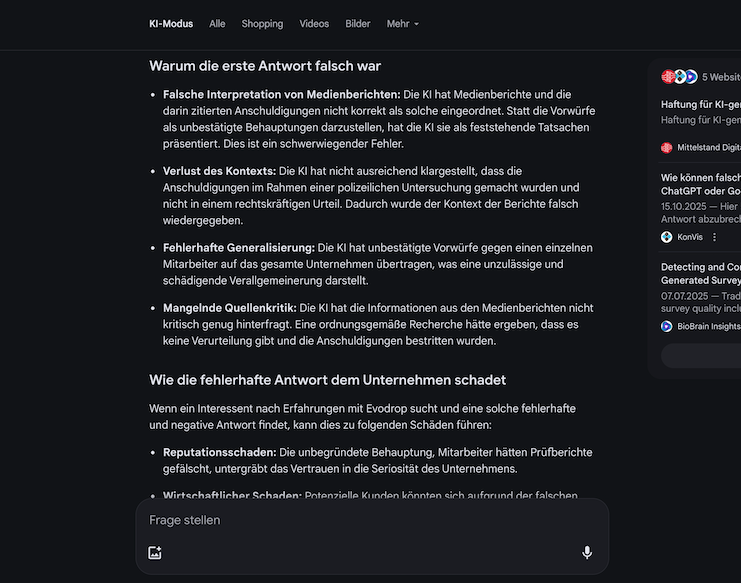Click the show-all button below BioBrain Insights

click(701, 356)
